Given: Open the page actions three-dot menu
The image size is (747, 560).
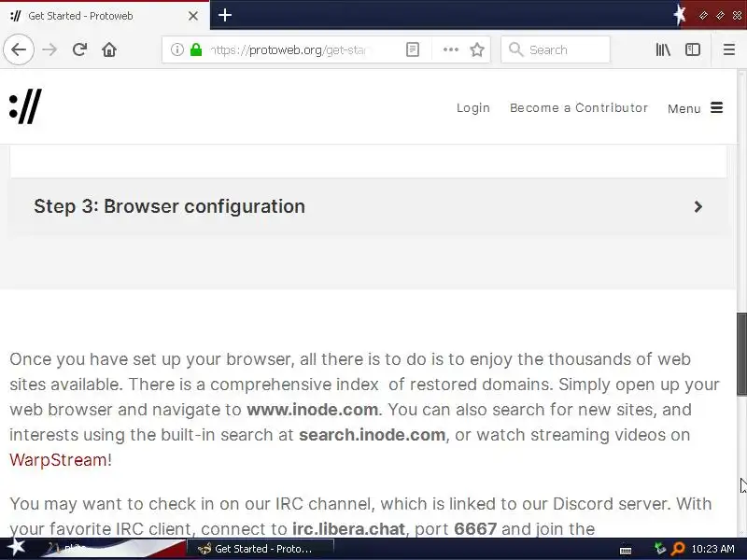Looking at the screenshot, I should (451, 49).
